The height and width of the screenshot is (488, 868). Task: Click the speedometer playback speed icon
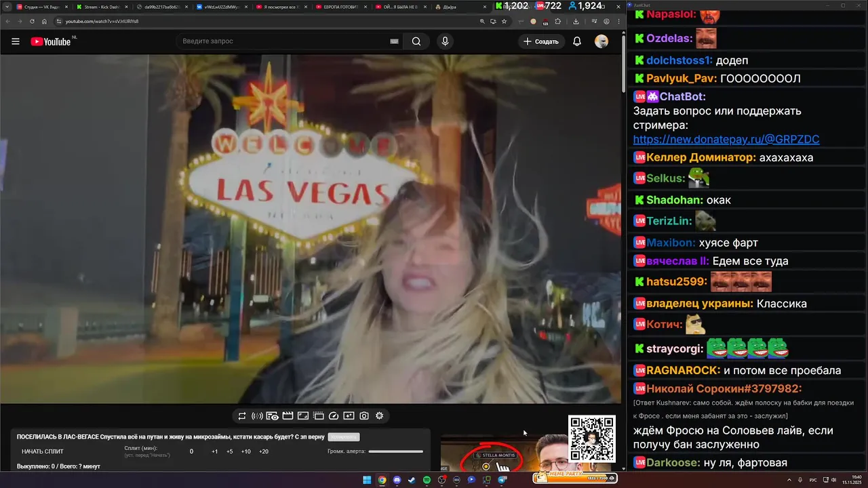[x=334, y=416]
